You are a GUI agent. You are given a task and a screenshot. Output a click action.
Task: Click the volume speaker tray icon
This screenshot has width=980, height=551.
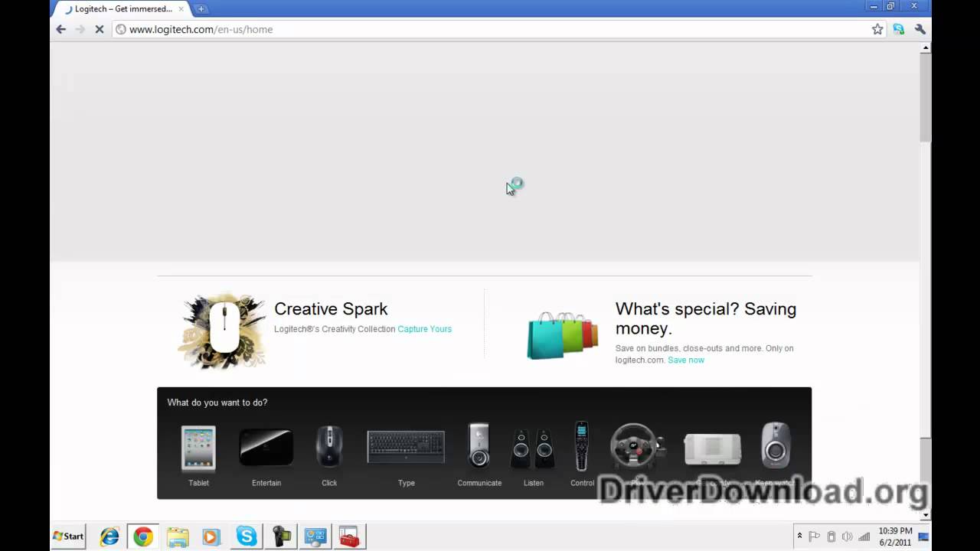pos(848,536)
